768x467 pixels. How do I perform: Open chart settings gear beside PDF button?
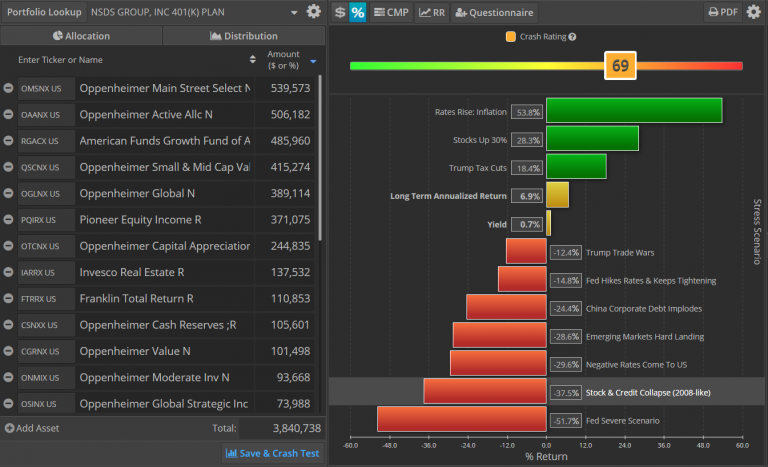coord(753,12)
